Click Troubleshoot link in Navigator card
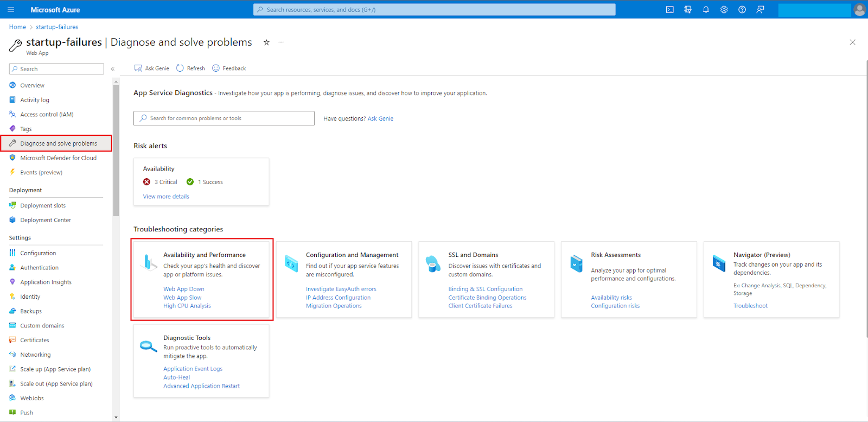868x422 pixels. click(750, 306)
